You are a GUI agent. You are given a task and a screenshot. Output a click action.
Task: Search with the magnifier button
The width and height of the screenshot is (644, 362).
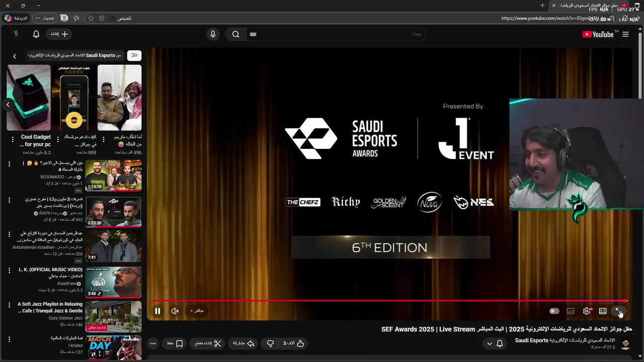[235, 34]
